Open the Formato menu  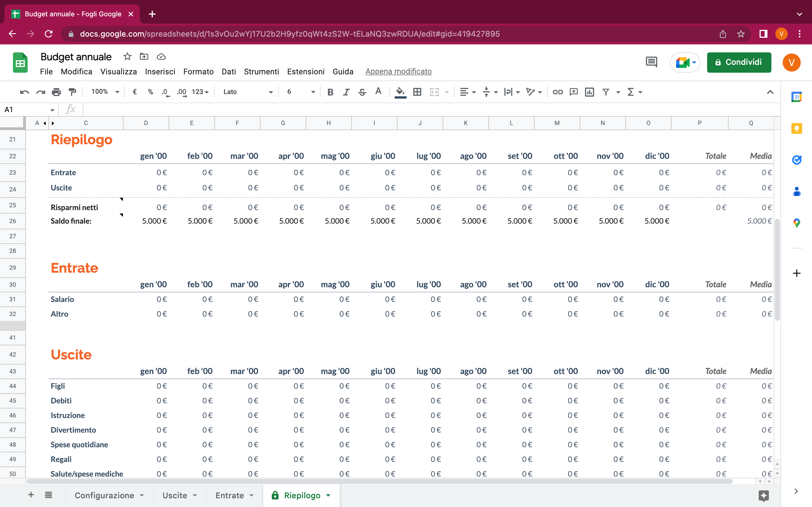pos(198,72)
